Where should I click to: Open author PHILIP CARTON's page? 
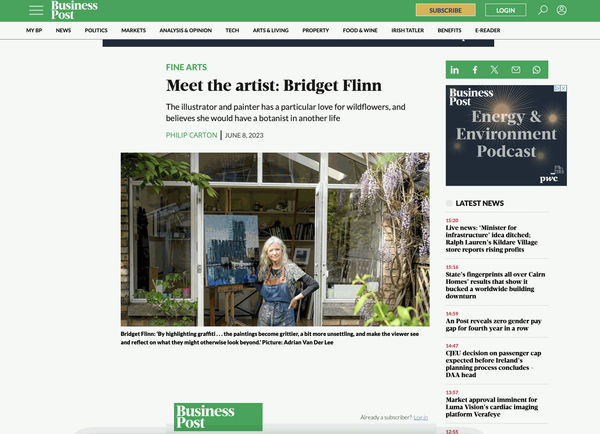coord(191,135)
